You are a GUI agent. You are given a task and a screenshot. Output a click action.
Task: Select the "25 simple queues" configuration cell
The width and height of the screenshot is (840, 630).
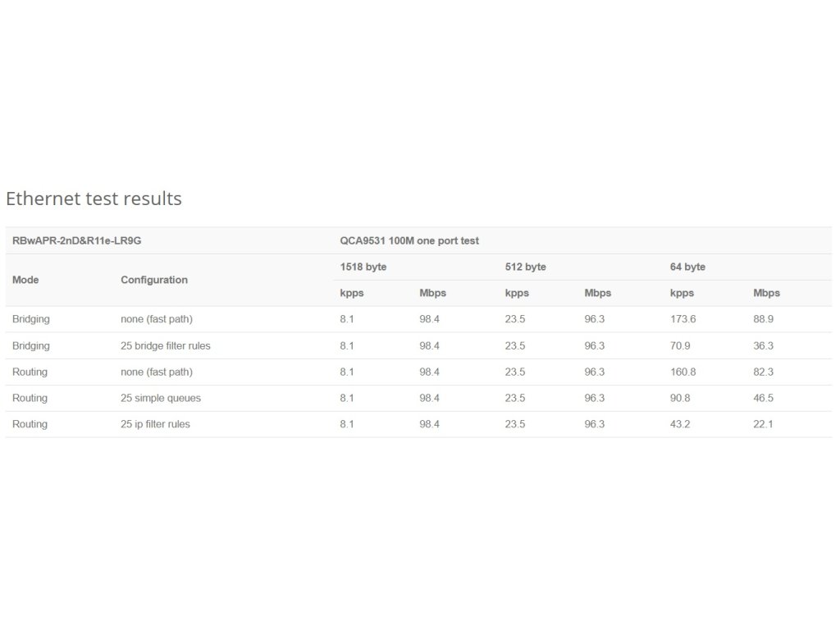pos(161,398)
